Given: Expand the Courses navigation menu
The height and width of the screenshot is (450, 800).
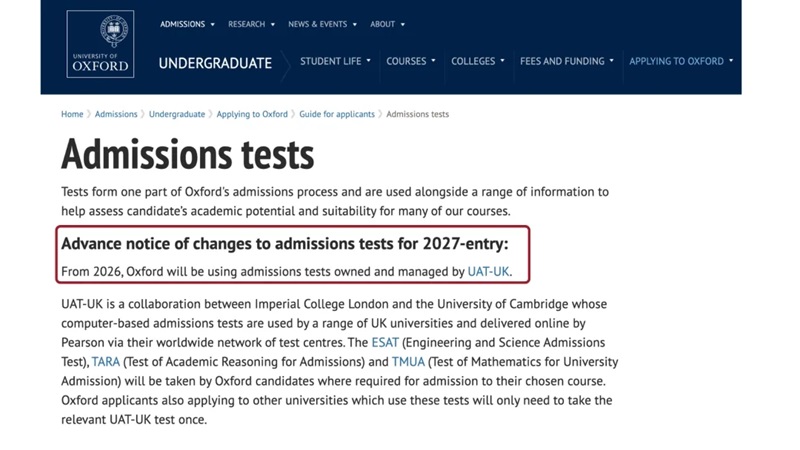Looking at the screenshot, I should pos(411,61).
